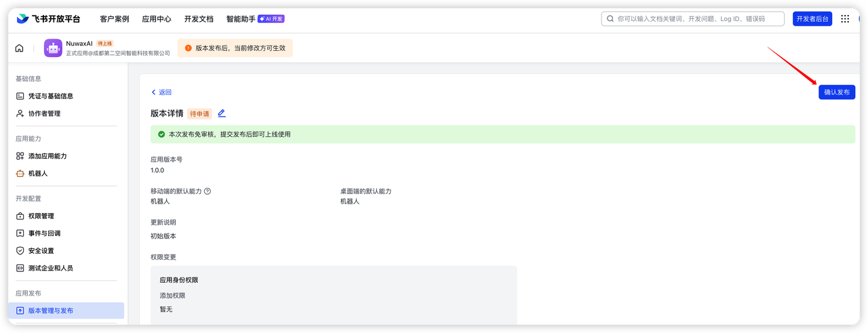
Task: Click the NuwaxAI robot app avatar
Action: [x=53, y=48]
